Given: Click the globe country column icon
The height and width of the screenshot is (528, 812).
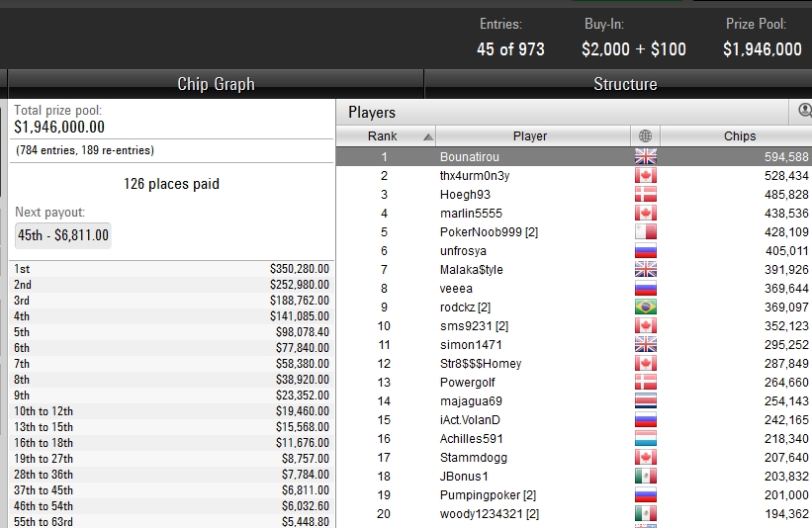Looking at the screenshot, I should point(645,136).
